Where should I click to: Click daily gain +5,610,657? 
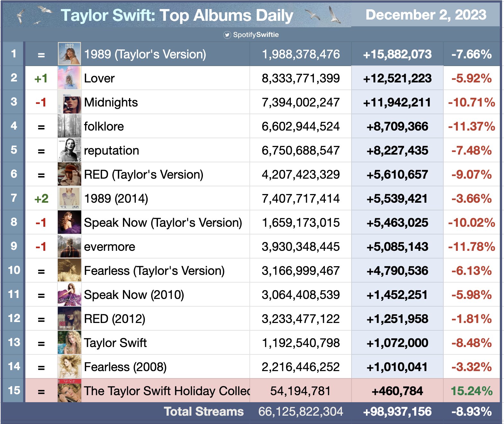tap(397, 175)
